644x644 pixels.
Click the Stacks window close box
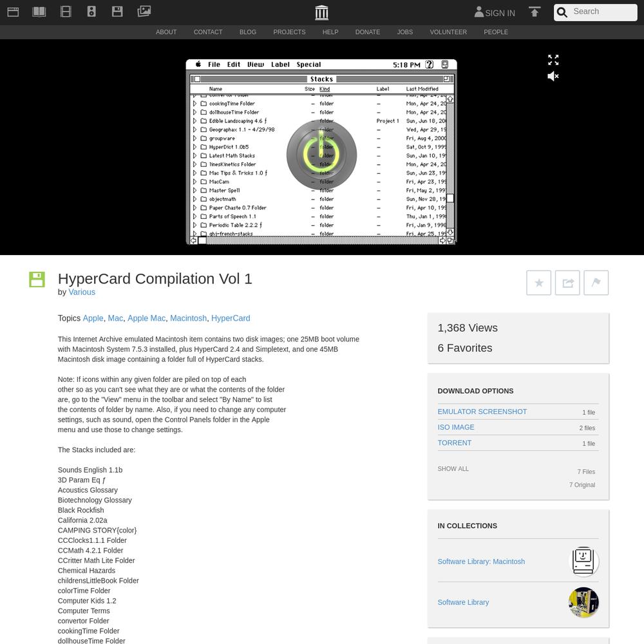pos(197,79)
